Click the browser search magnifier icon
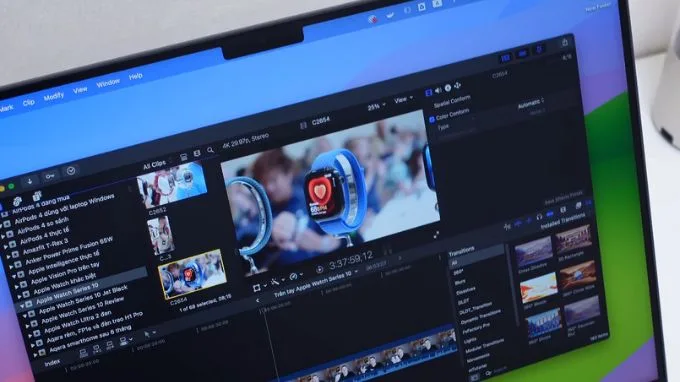The image size is (680, 382). [210, 150]
